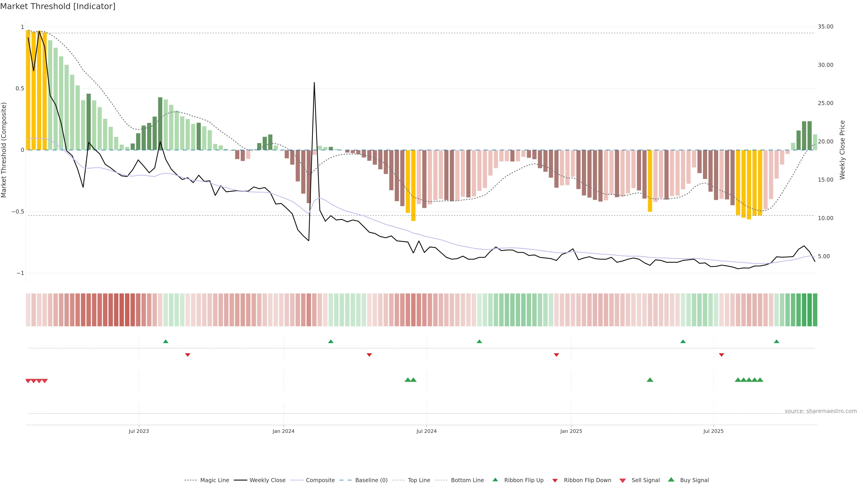Click Ribbon Flip Up legend triangle
Viewport: 868px width, 488px height.
[x=495, y=480]
